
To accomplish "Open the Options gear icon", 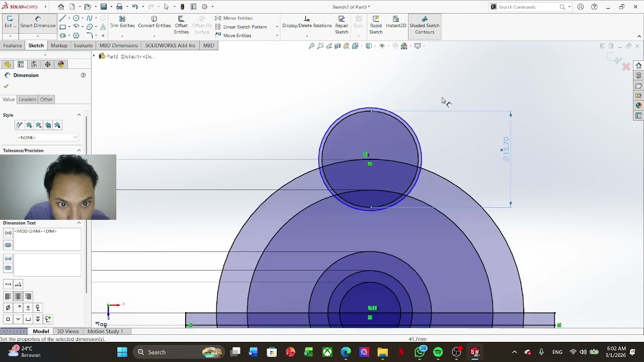I will pos(205,7).
